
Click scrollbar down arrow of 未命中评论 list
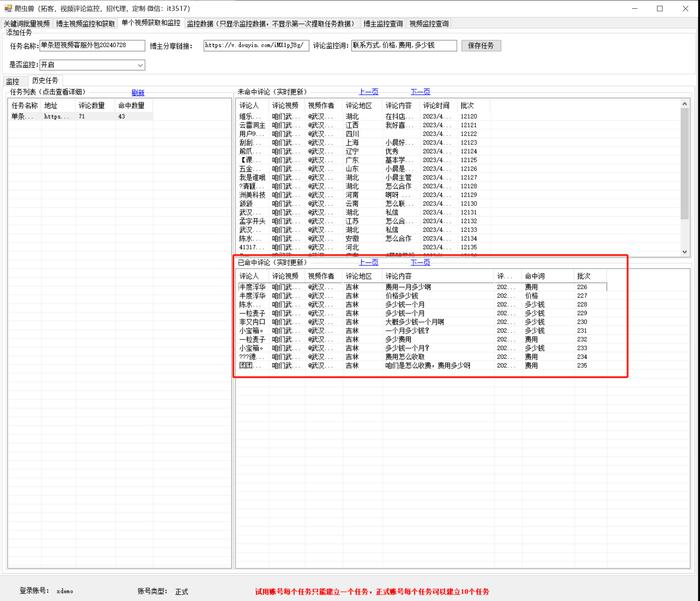685,251
